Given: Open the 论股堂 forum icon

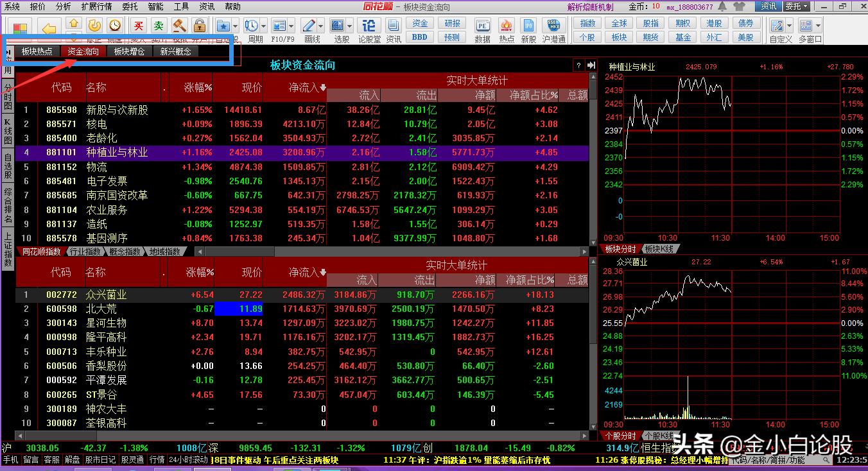Looking at the screenshot, I should 369,26.
